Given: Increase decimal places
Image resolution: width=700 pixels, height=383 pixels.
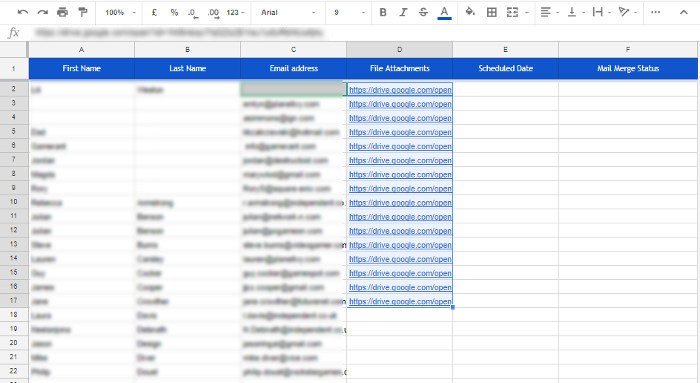Looking at the screenshot, I should 213,13.
